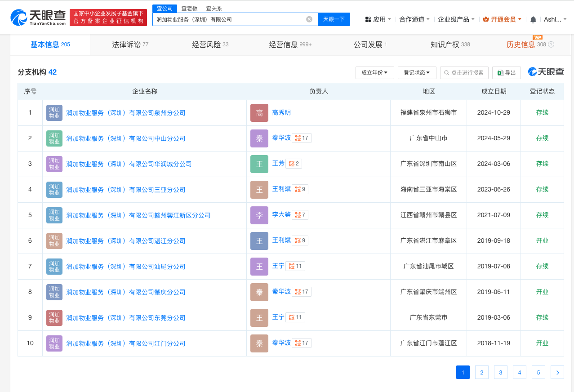Click relation badge 11 in 东莞分公司 row
Image resolution: width=574 pixels, height=392 pixels.
click(x=295, y=317)
